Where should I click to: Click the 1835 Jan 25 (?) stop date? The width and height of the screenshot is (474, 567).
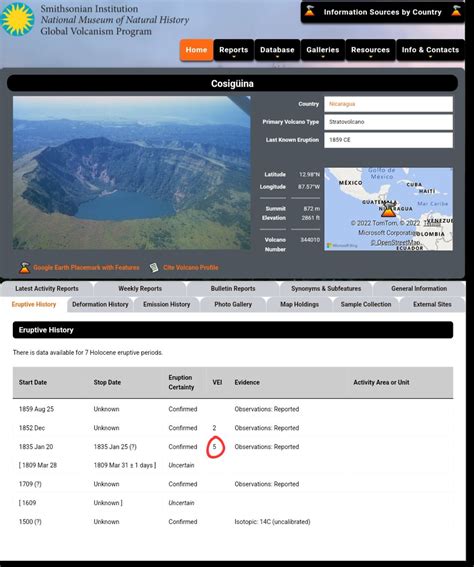115,447
